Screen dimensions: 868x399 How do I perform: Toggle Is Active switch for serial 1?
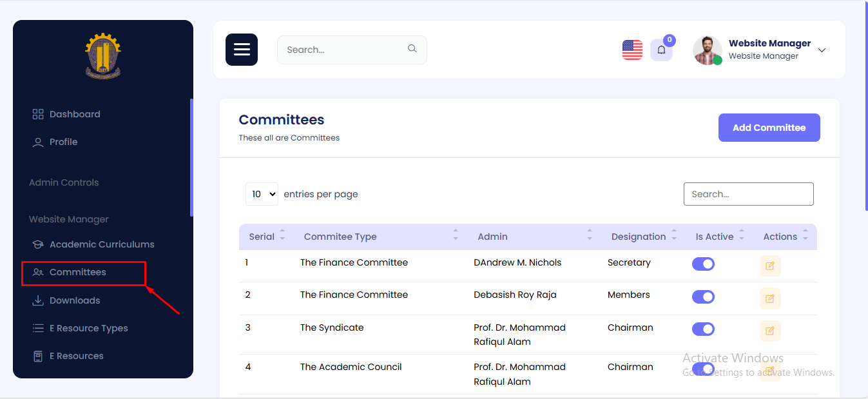[x=703, y=264]
